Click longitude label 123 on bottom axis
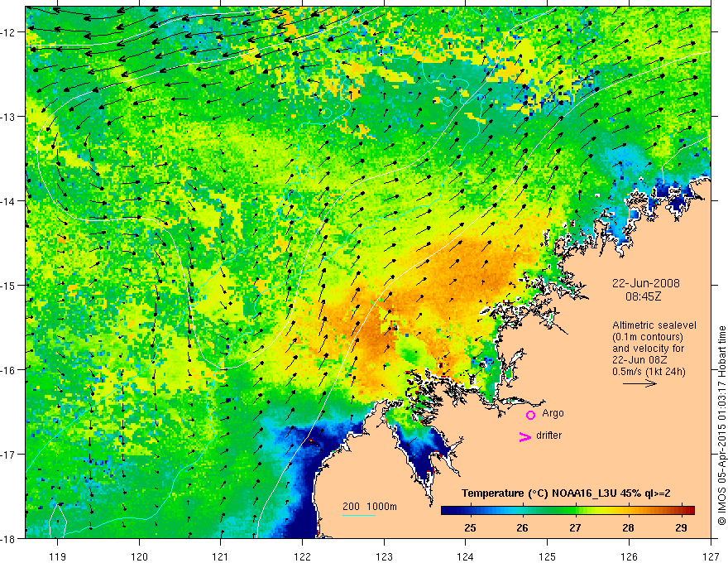Screen dimensions: 728x563 tap(384, 556)
